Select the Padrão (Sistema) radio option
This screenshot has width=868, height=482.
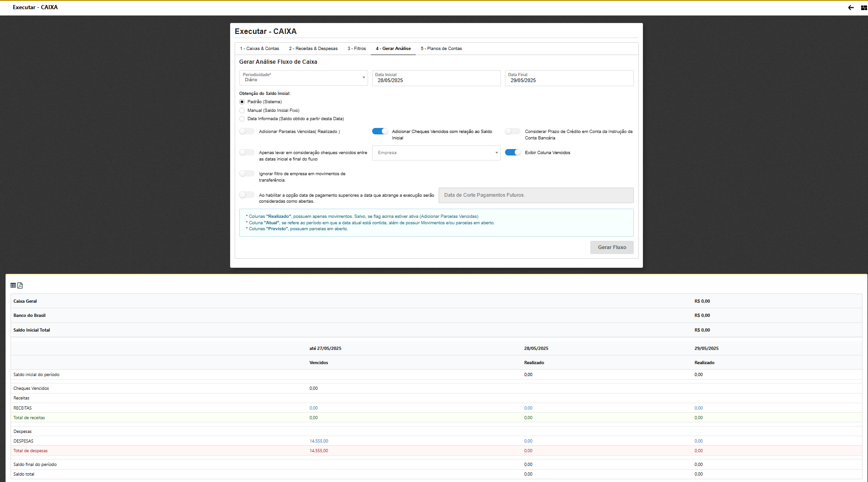point(242,102)
